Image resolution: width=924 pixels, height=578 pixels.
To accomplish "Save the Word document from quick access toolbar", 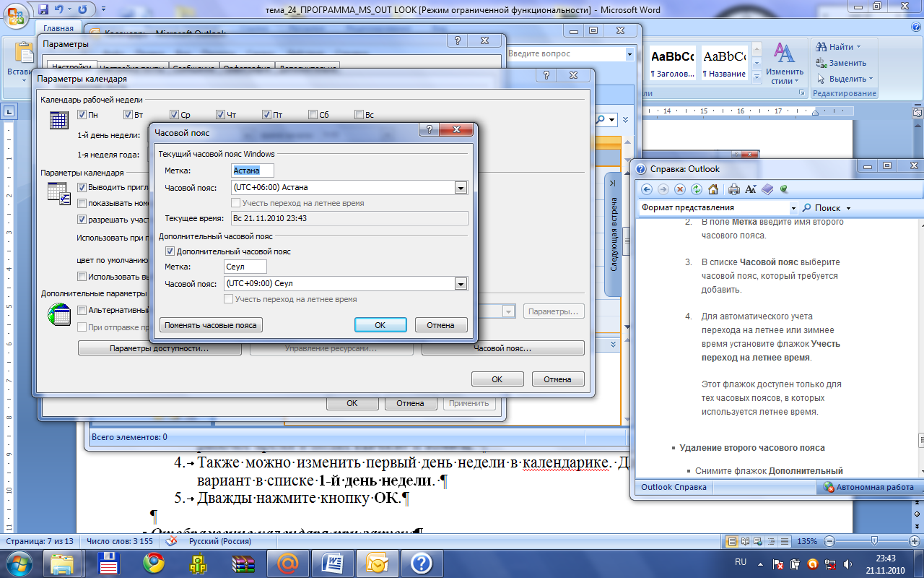I will 44,10.
